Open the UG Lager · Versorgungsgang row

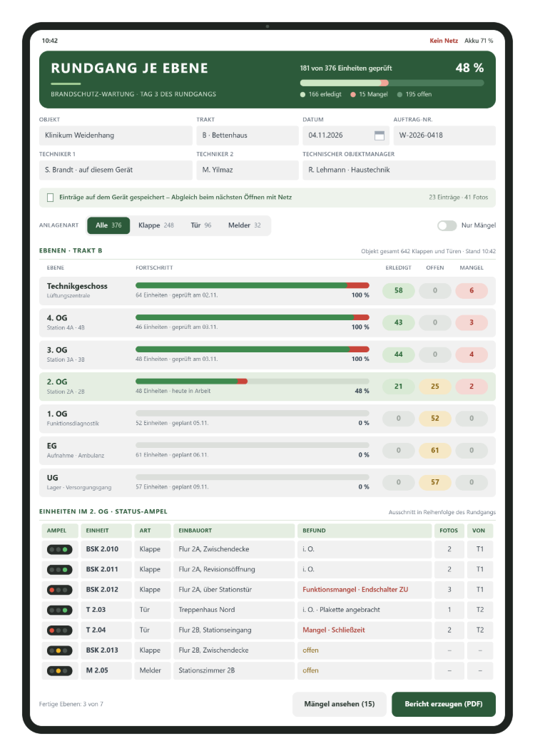click(267, 482)
